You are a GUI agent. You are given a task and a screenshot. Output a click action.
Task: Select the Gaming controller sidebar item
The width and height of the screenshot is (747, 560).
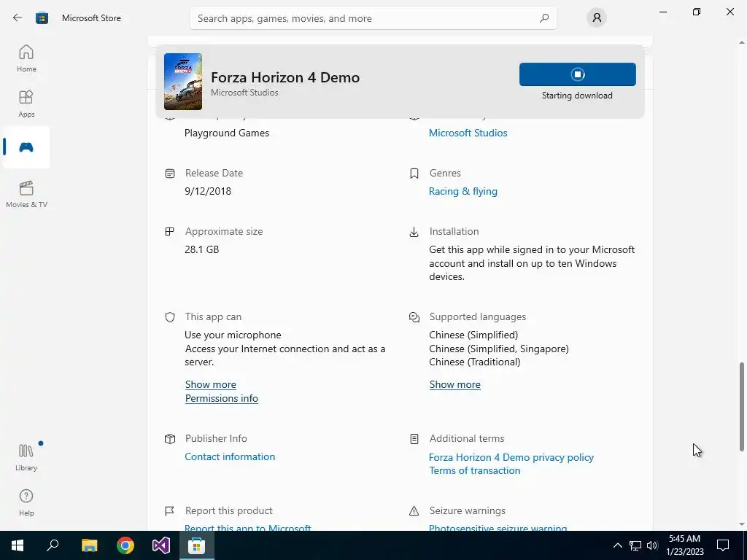26,147
